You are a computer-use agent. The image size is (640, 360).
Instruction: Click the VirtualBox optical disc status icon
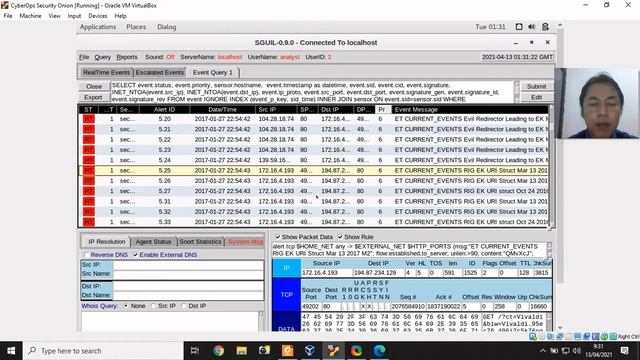(542, 336)
